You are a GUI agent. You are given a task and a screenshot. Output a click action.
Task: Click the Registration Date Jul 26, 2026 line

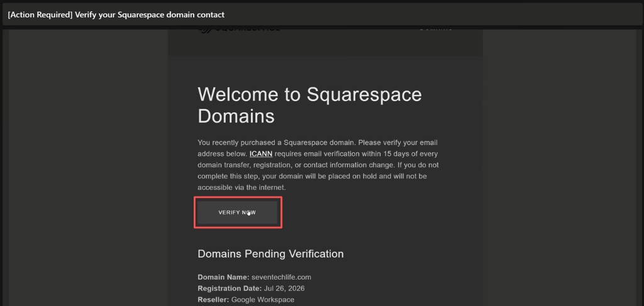[251, 288]
